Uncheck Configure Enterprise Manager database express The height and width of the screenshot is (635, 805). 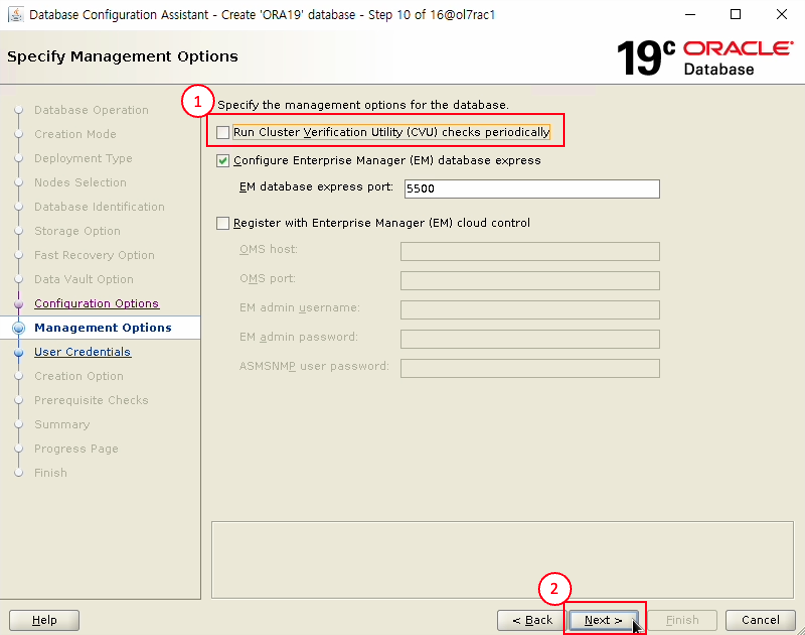(222, 161)
